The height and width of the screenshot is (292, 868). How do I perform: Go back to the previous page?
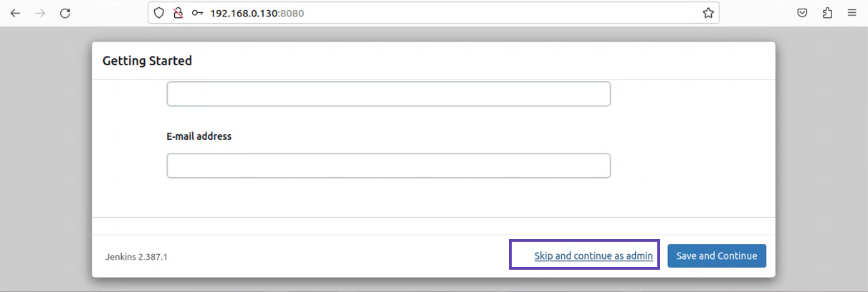click(15, 13)
